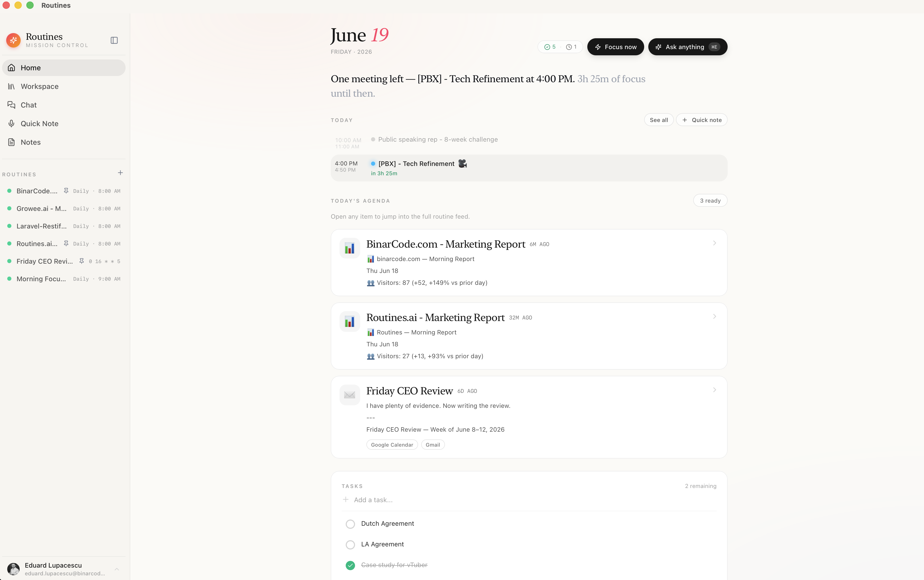The image size is (924, 580).
Task: Click Eduard Lupacescu's profile avatar
Action: 13,569
